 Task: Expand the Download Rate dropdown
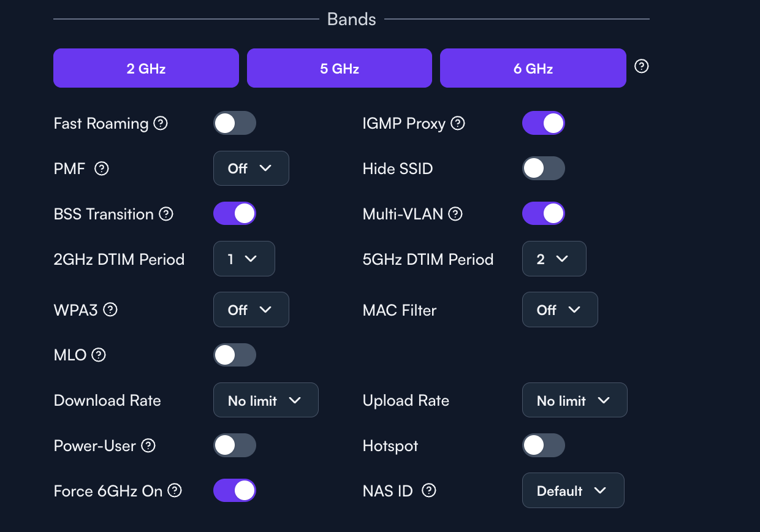click(266, 400)
